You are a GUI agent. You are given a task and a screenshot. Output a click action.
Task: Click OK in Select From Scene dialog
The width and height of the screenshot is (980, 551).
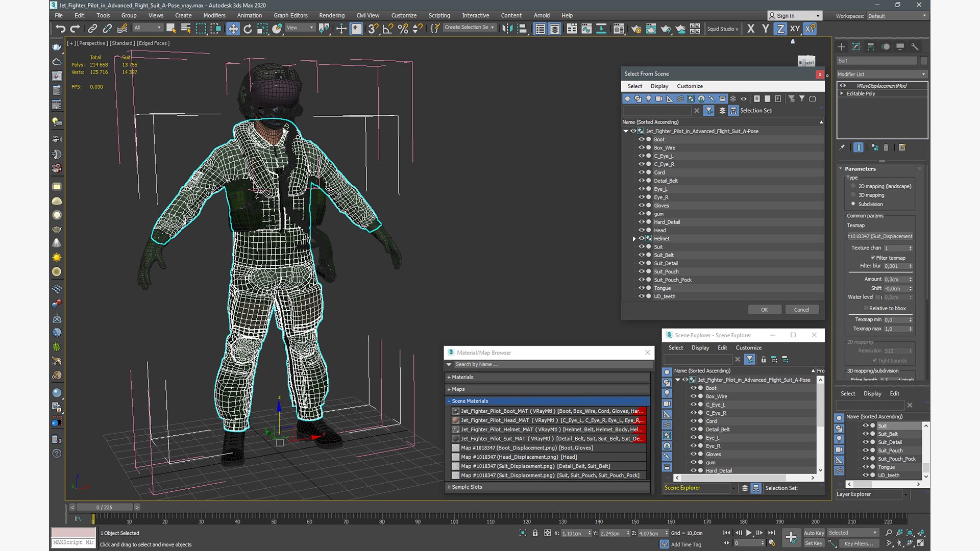765,310
